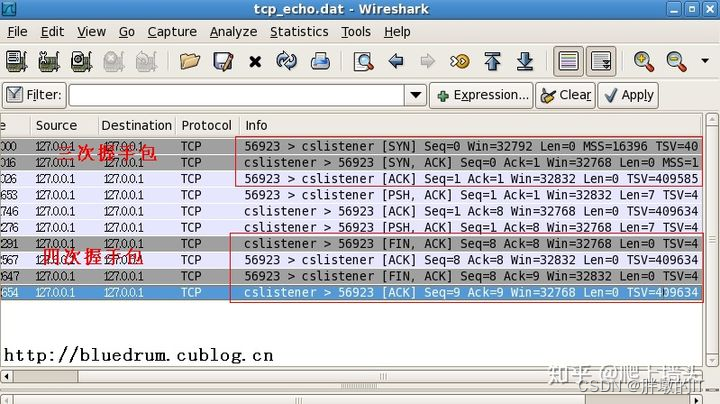Focus the display filter text field

click(236, 95)
